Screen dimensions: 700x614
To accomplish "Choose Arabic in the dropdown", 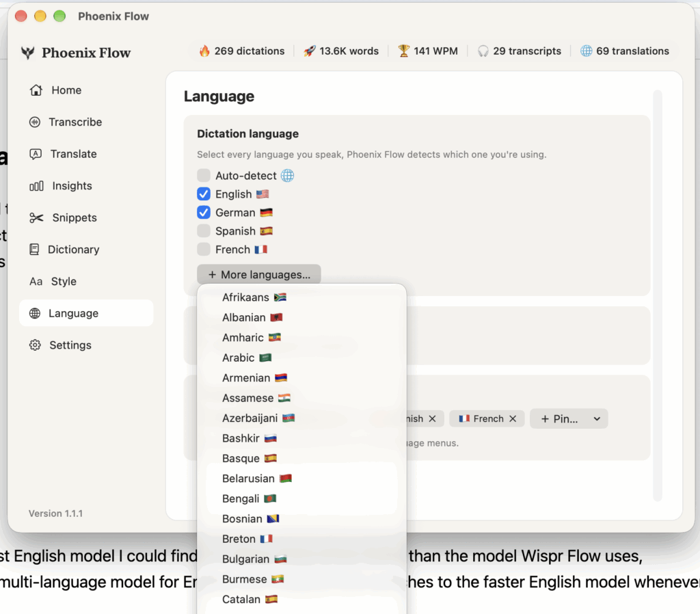I will click(301, 358).
